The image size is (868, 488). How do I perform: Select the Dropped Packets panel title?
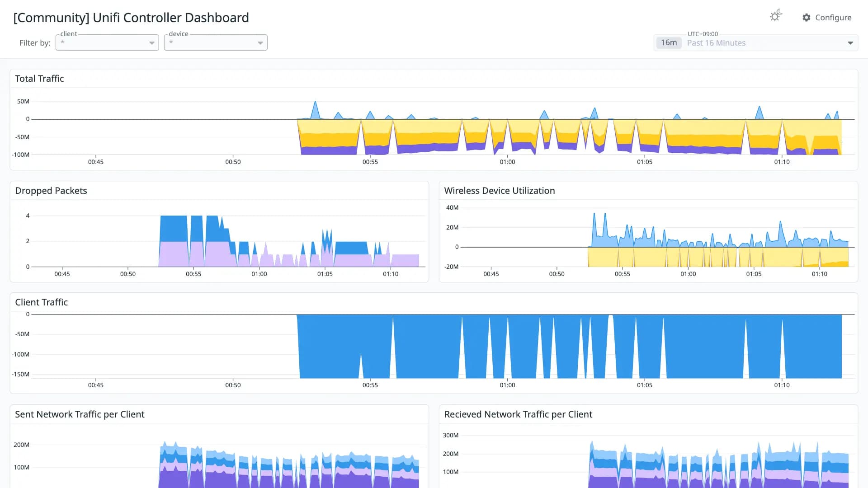tap(51, 191)
